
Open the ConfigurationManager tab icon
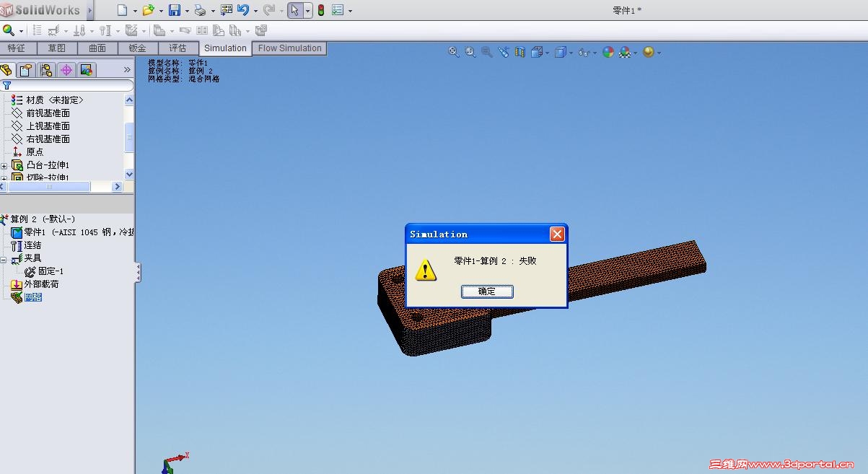tap(47, 70)
